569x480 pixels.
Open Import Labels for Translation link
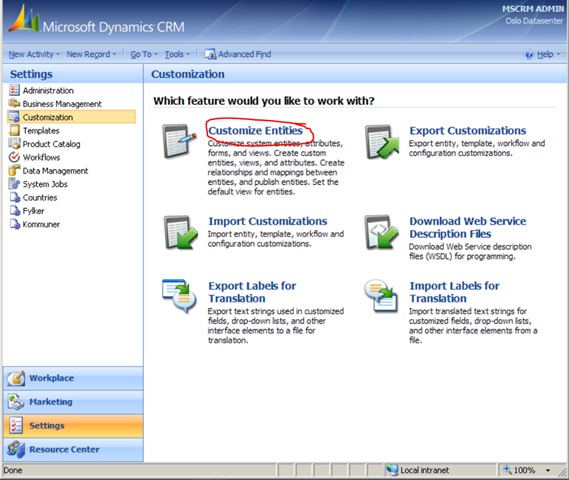pyautogui.click(x=454, y=292)
